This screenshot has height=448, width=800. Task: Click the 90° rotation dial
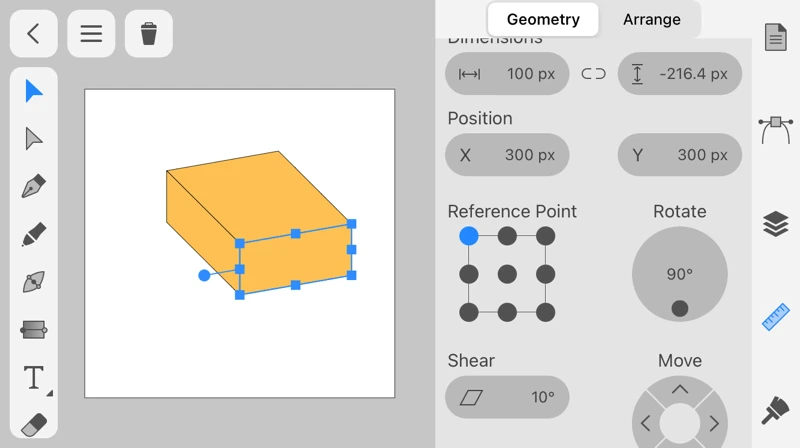[x=679, y=274]
